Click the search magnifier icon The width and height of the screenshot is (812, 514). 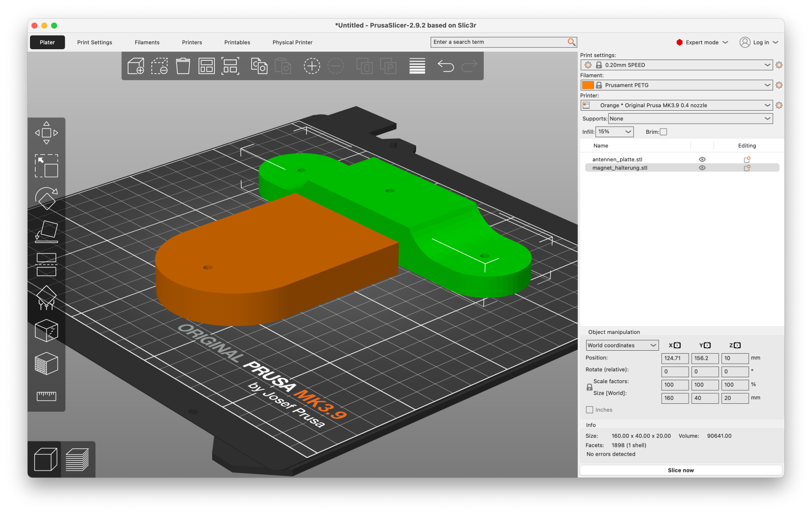(571, 42)
